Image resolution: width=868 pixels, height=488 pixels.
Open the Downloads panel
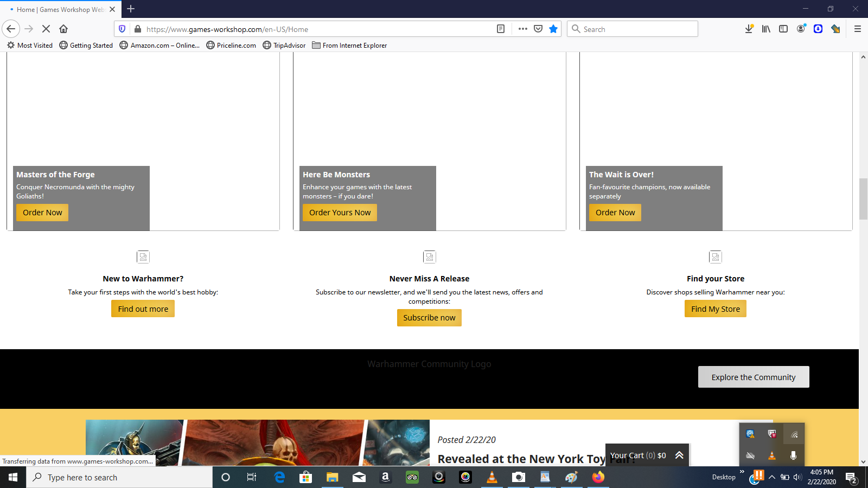pyautogui.click(x=749, y=29)
